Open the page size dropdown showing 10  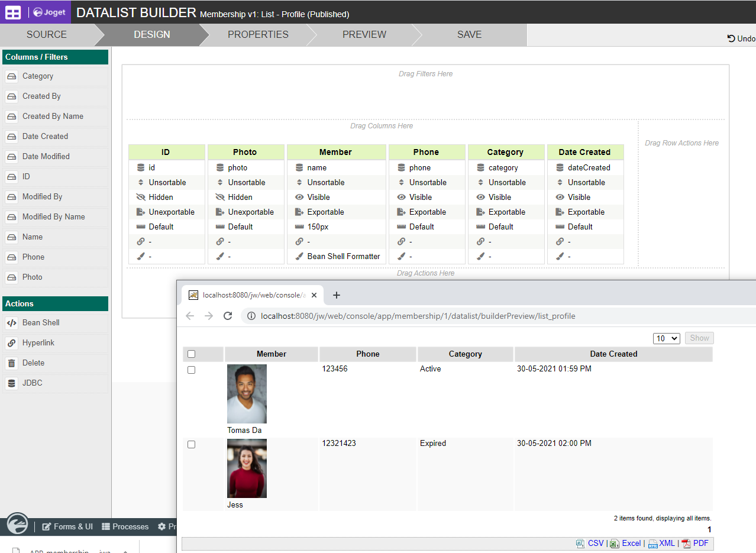[x=667, y=338]
